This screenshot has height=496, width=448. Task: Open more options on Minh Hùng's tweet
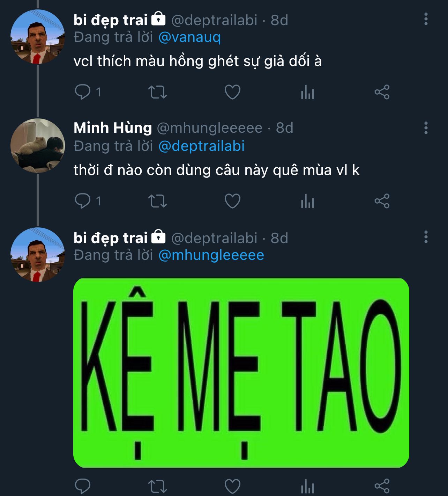tap(426, 128)
